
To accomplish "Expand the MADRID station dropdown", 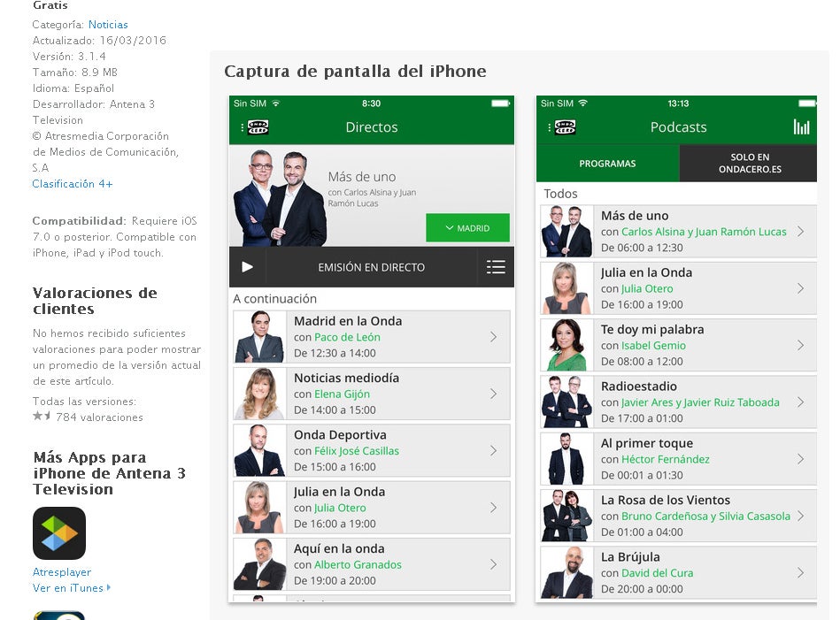I will 467,228.
